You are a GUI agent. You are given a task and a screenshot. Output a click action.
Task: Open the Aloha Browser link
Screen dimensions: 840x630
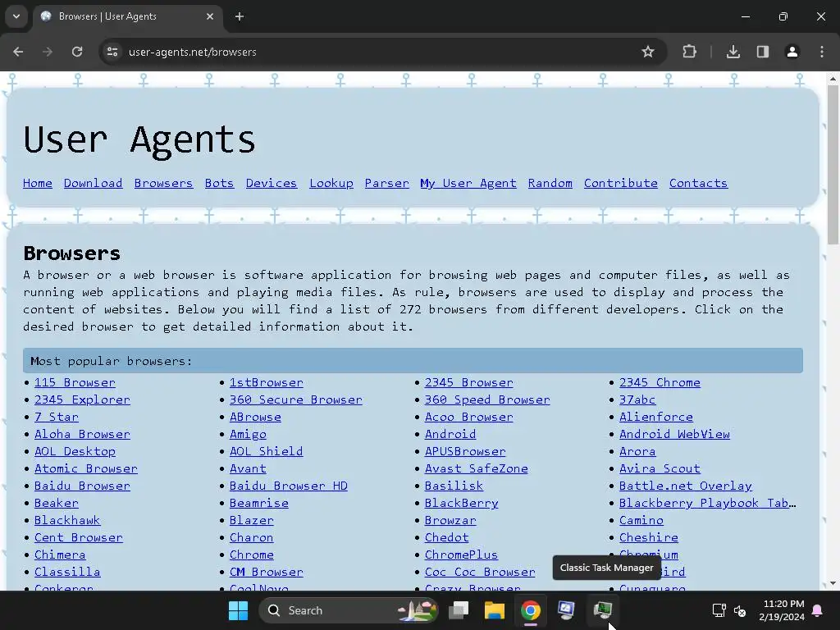point(82,434)
